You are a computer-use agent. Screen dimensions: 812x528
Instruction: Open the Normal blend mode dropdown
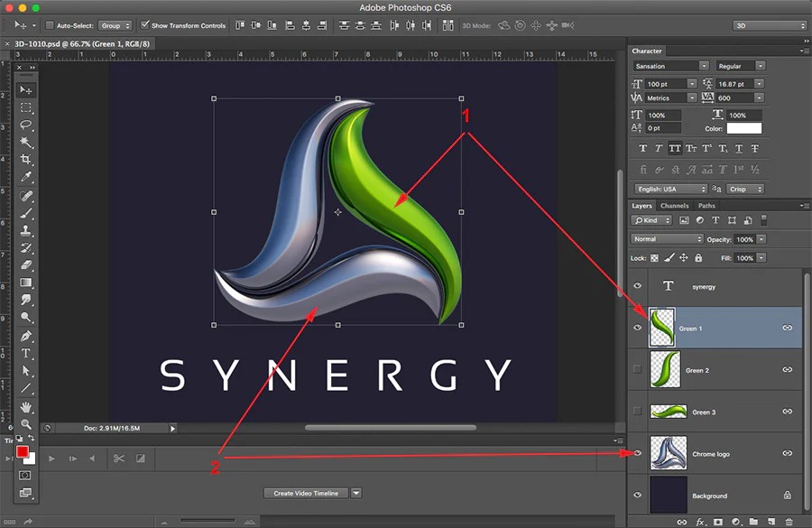668,239
